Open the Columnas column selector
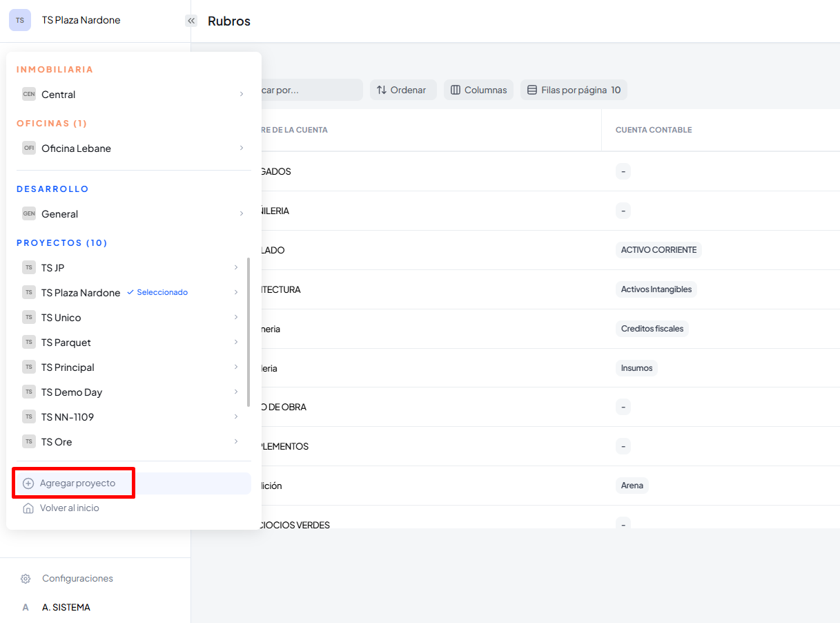The height and width of the screenshot is (623, 840). coord(478,90)
